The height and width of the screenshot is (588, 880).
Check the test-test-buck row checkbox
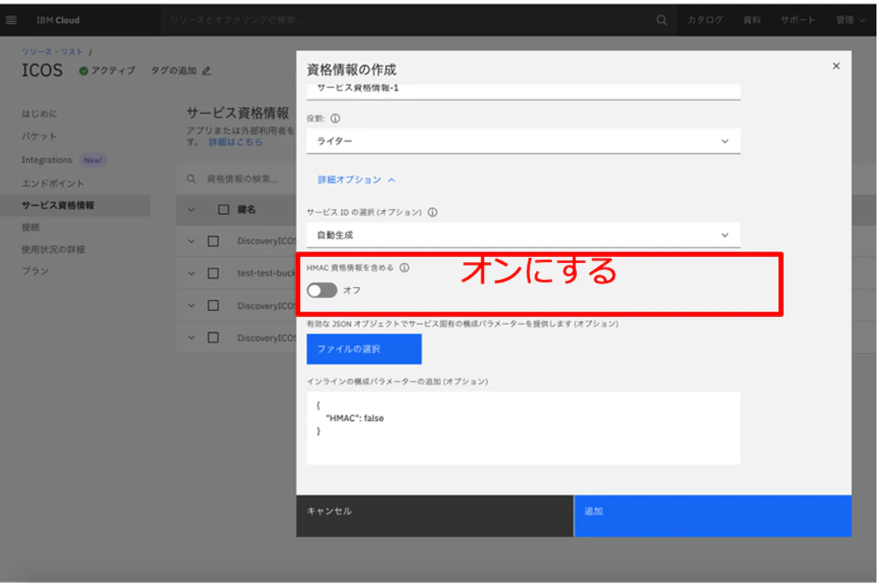click(213, 273)
